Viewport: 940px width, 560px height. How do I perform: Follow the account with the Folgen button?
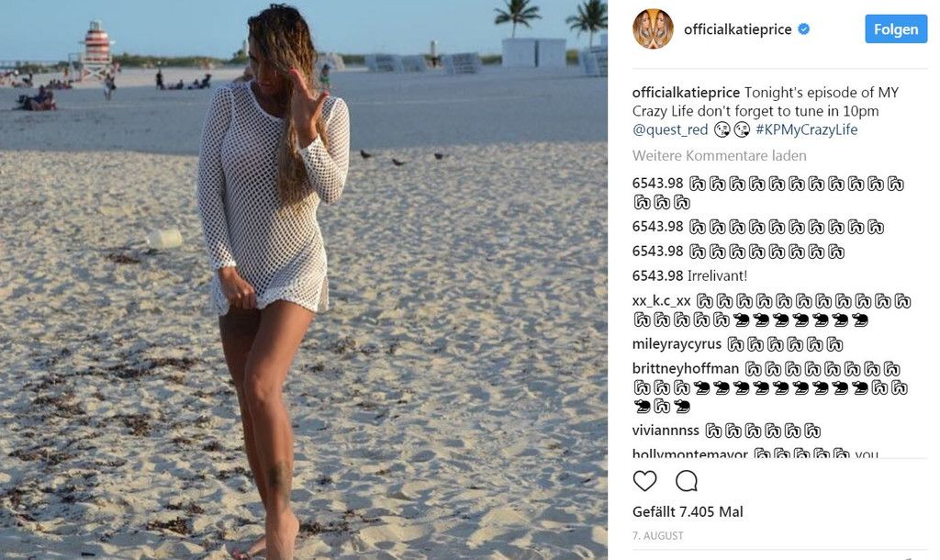[896, 28]
